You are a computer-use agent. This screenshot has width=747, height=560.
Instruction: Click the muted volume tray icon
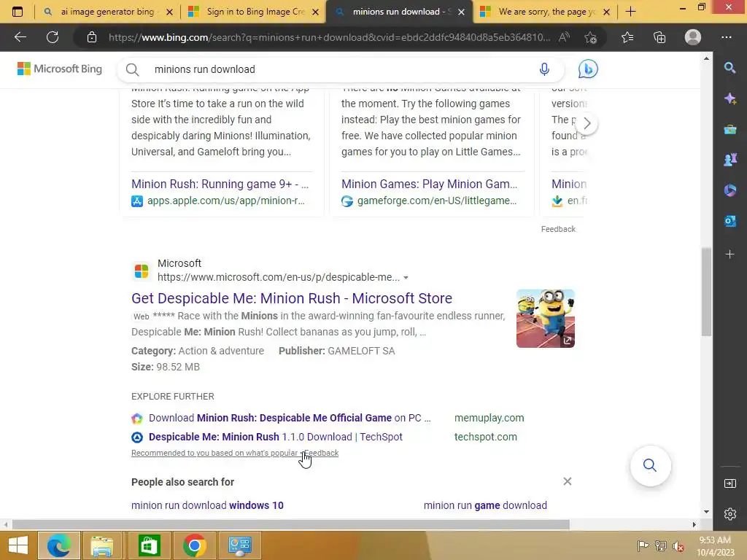coord(678,546)
